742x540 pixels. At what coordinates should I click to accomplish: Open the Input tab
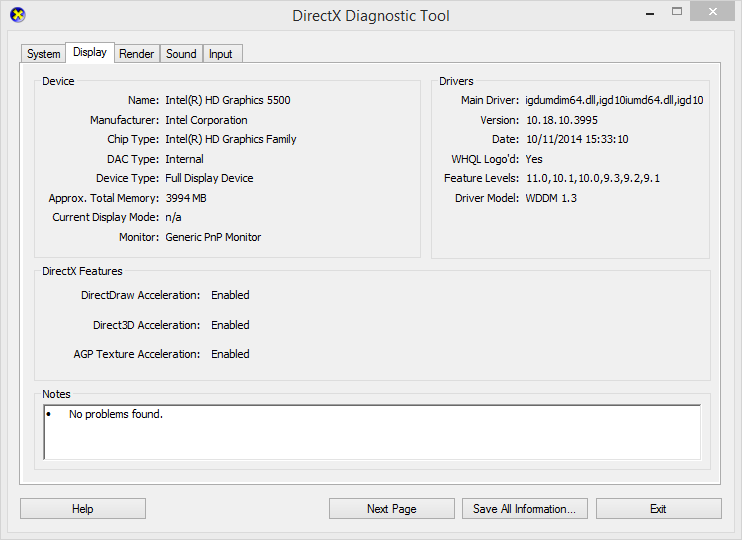pyautogui.click(x=221, y=54)
